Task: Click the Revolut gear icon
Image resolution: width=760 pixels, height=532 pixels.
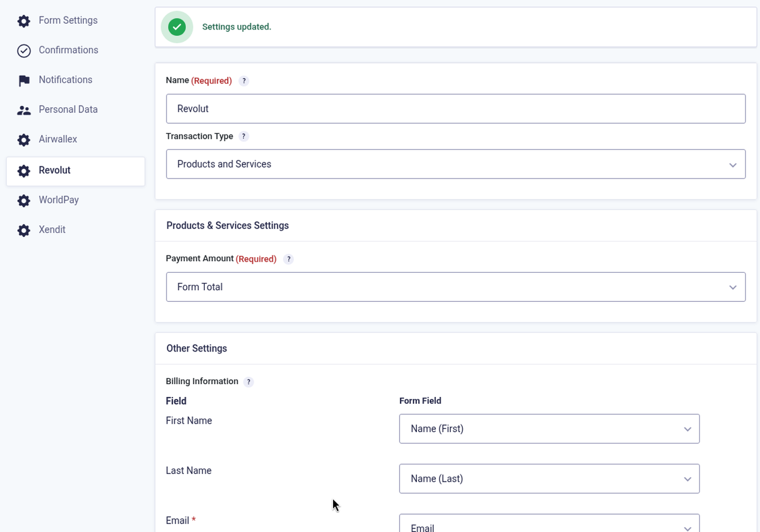Action: click(24, 171)
